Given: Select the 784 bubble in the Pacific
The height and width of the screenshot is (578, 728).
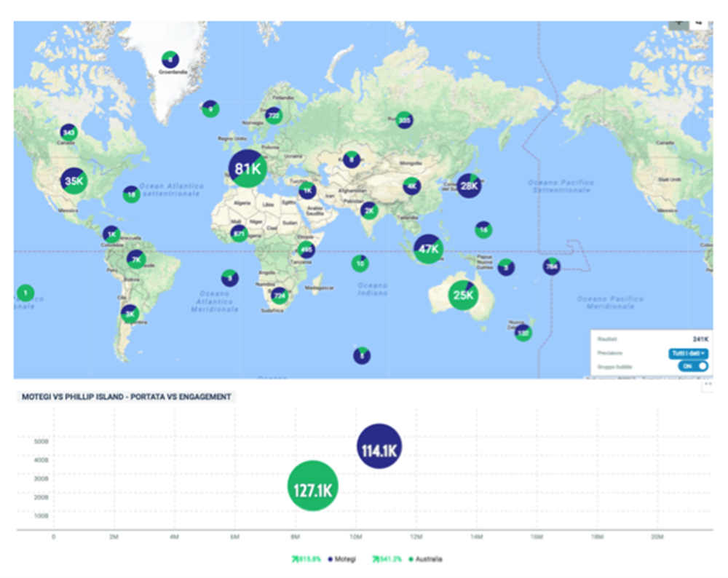Looking at the screenshot, I should pos(552,266).
